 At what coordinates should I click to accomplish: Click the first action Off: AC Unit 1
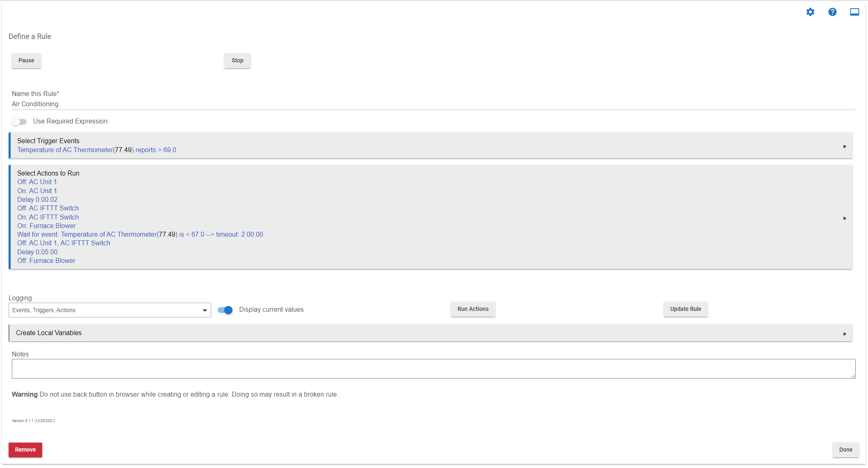coord(37,182)
